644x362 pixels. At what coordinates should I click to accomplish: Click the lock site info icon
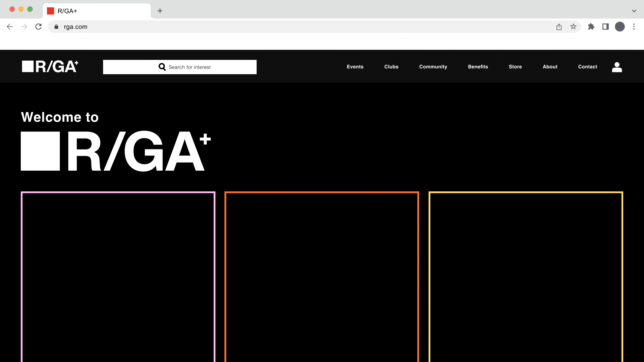pos(56,27)
